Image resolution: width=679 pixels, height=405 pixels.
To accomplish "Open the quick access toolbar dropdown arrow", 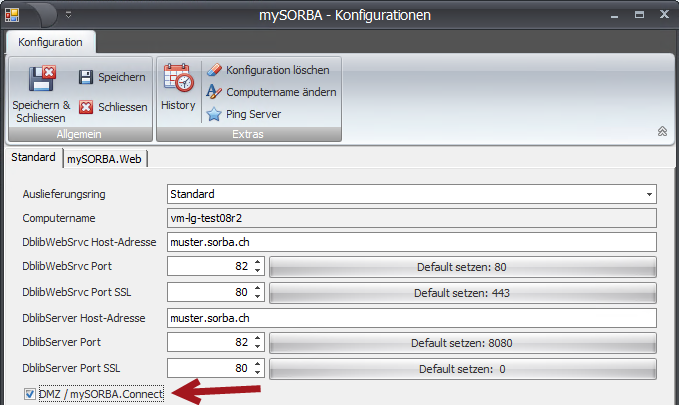I will [x=68, y=15].
